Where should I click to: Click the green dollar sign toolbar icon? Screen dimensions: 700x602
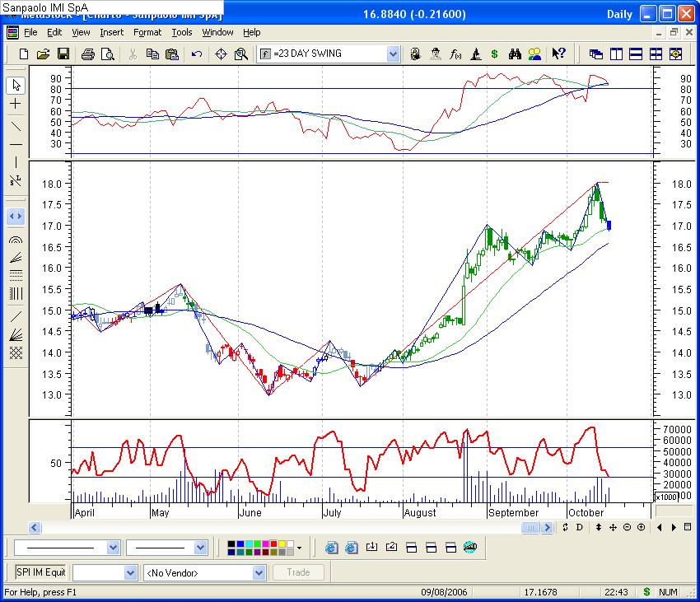[x=494, y=54]
